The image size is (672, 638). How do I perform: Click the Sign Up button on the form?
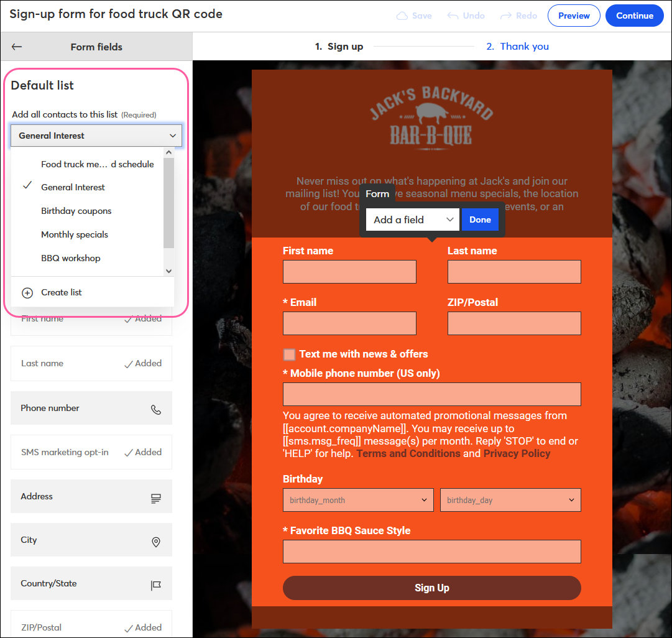click(x=431, y=588)
